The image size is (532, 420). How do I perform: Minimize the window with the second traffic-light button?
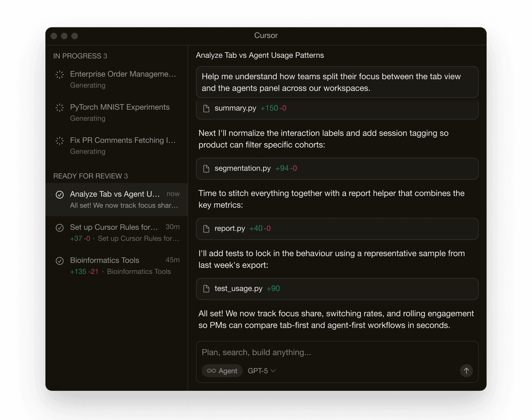(x=64, y=36)
